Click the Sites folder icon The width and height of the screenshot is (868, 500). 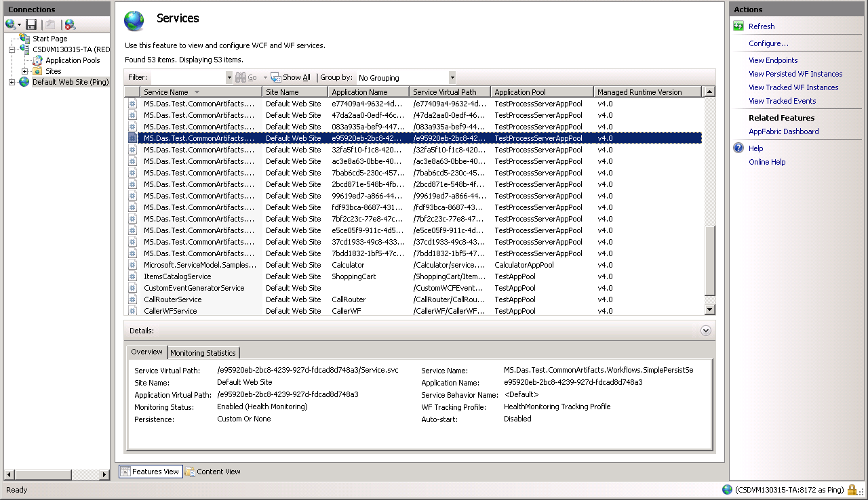[x=38, y=71]
